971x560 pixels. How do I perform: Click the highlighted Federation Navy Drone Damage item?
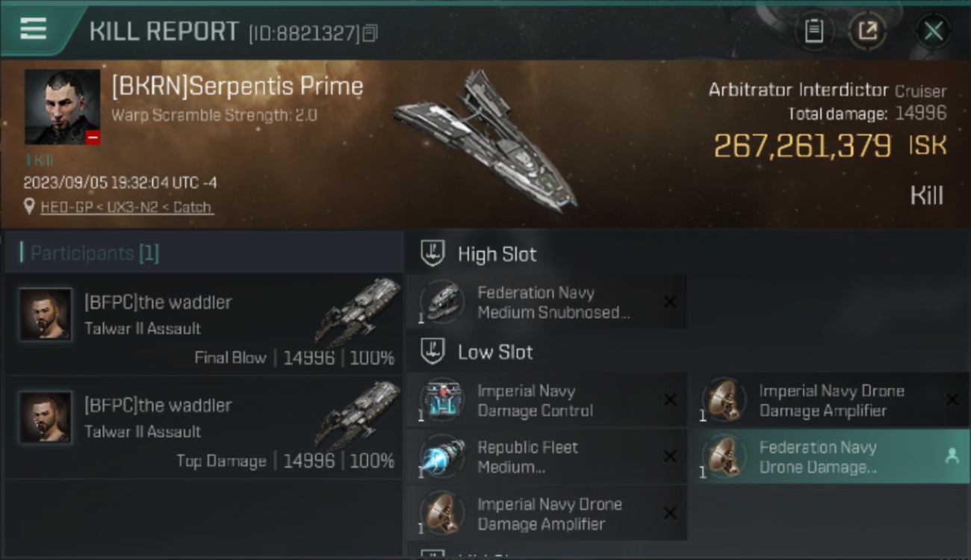tap(829, 457)
